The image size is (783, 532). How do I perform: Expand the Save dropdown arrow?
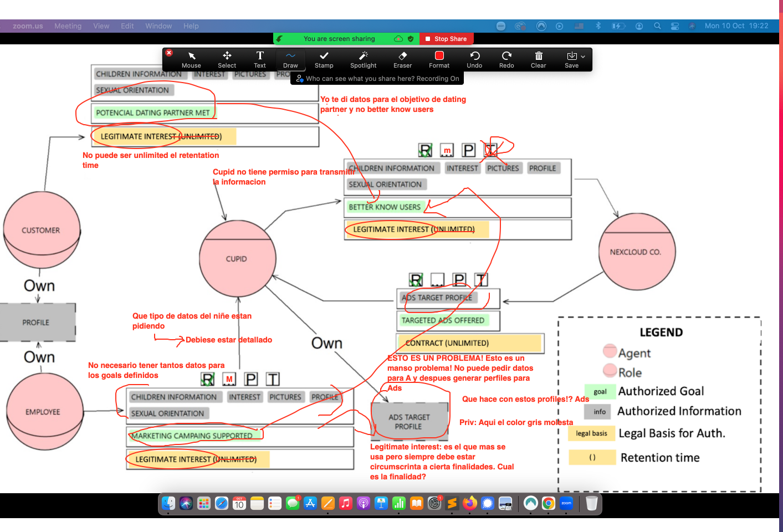coord(583,57)
